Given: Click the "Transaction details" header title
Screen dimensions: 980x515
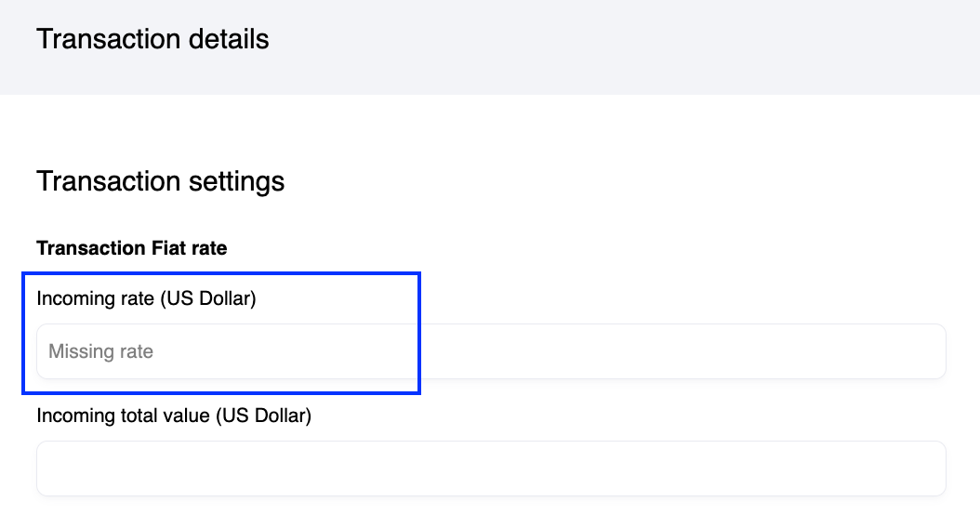Looking at the screenshot, I should click(x=152, y=39).
